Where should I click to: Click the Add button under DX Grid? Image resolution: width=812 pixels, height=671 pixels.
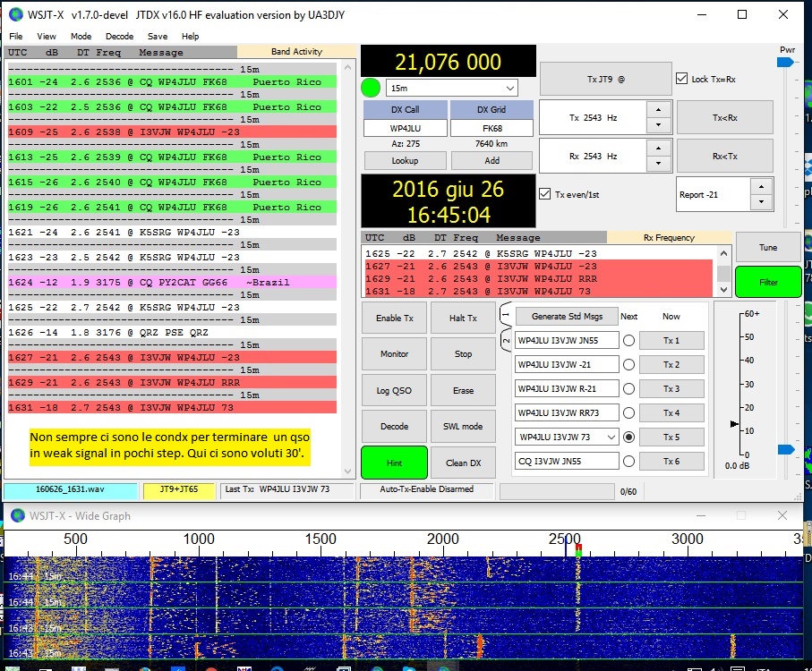click(x=492, y=160)
